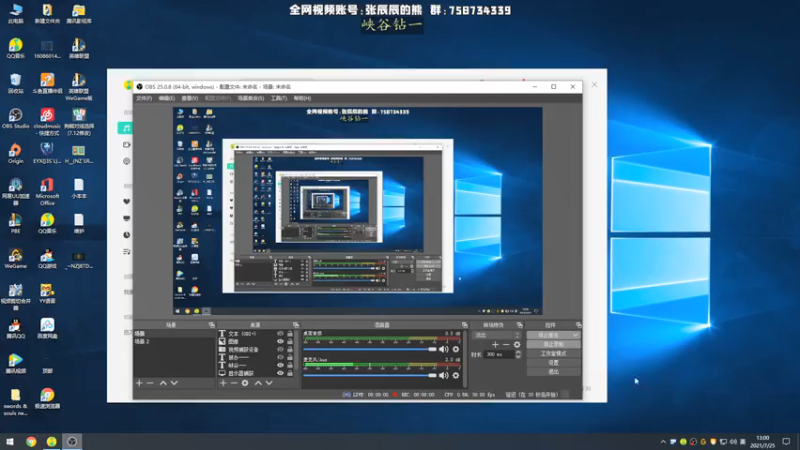The height and width of the screenshot is (450, 800).
Task: Open the Microsoft Office desktop shortcut
Action: pyautogui.click(x=47, y=192)
